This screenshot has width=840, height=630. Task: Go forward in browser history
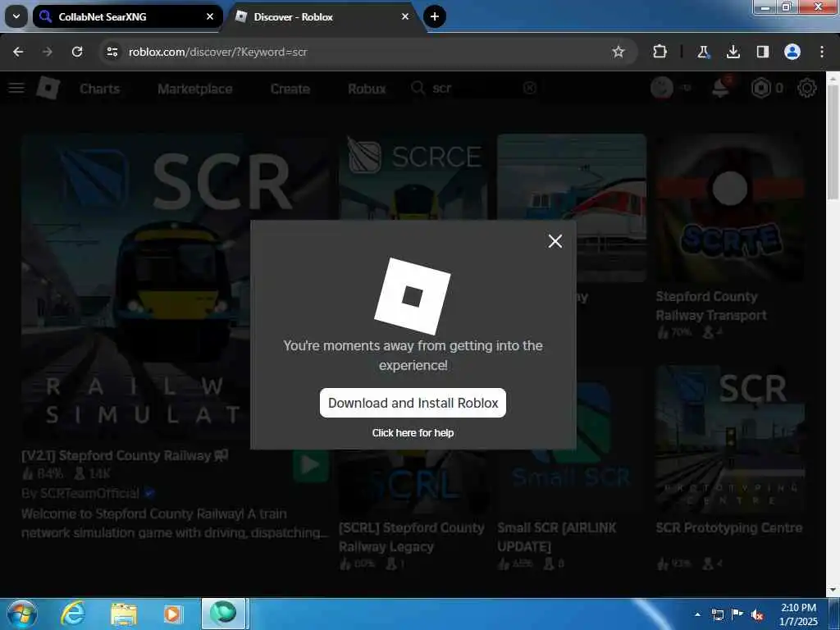point(48,52)
